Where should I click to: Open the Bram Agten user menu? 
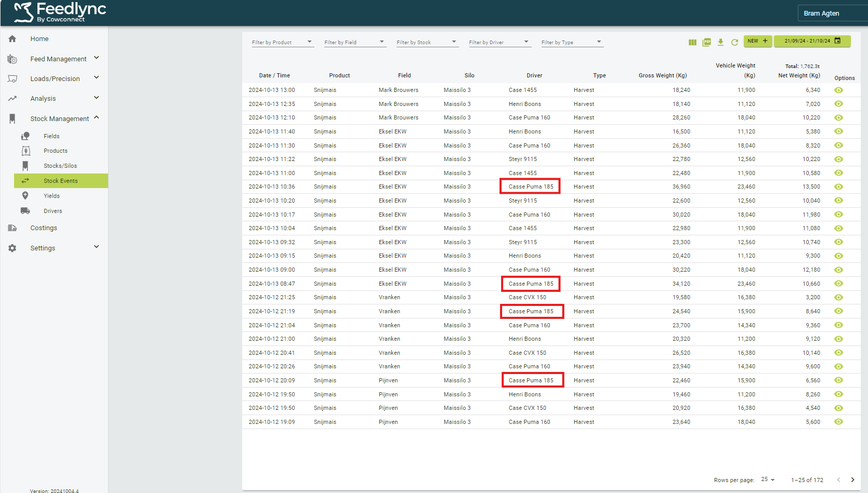click(833, 13)
